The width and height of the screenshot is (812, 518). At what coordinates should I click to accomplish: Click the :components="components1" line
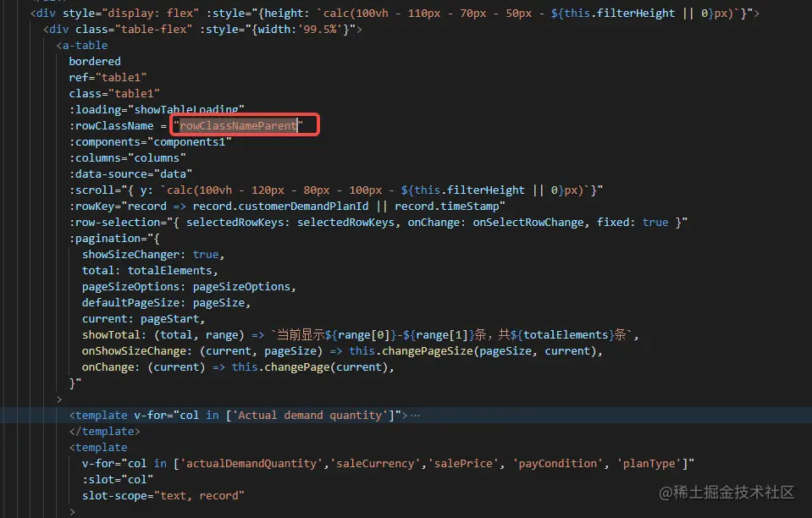150,141
